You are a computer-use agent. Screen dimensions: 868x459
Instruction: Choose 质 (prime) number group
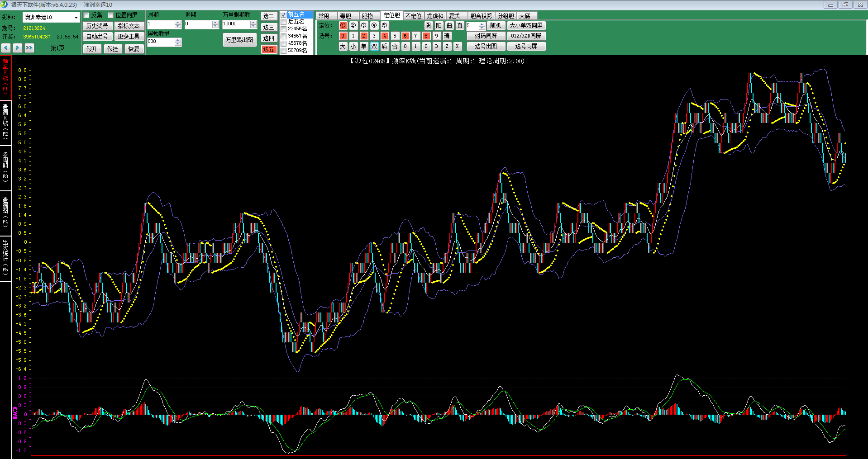point(385,46)
